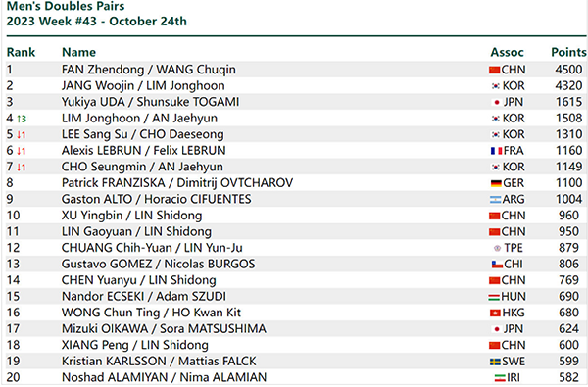Image resolution: width=588 pixels, height=387 pixels.
Task: Click the Chile flag icon next to CHI
Action: click(497, 265)
